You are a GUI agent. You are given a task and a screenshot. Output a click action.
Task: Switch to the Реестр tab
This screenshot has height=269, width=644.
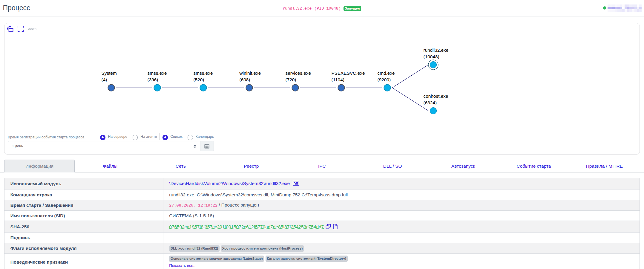coord(251,166)
